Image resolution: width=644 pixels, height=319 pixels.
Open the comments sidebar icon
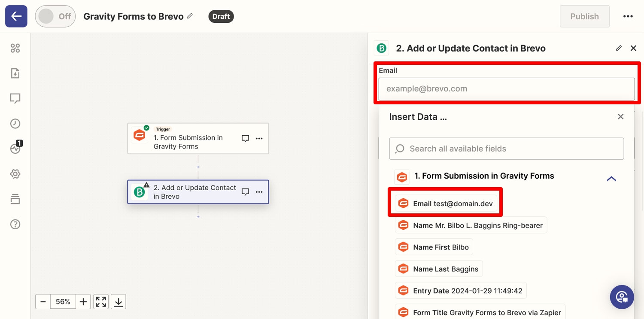[x=15, y=99]
